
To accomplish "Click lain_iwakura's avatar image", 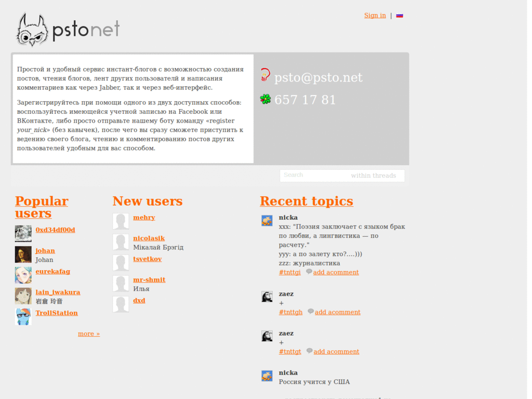I will 23,296.
